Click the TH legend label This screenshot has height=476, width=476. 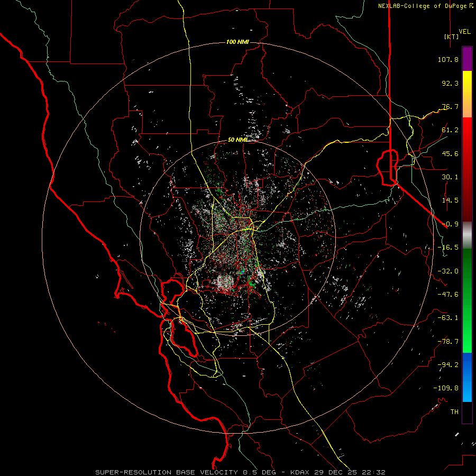[x=454, y=412]
